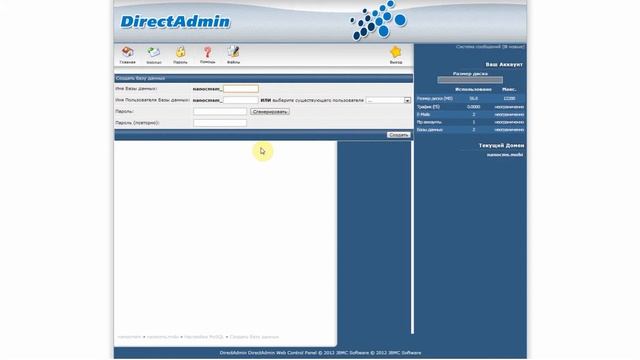Click the Трафик usage row
Image resolution: width=640 pixels, height=360 pixels.
[x=470, y=107]
